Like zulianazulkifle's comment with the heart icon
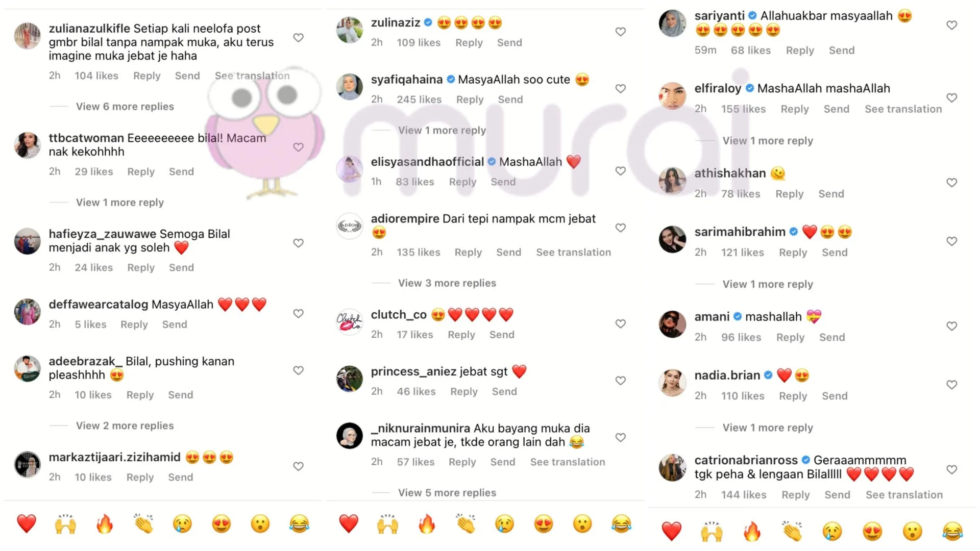 click(x=299, y=38)
